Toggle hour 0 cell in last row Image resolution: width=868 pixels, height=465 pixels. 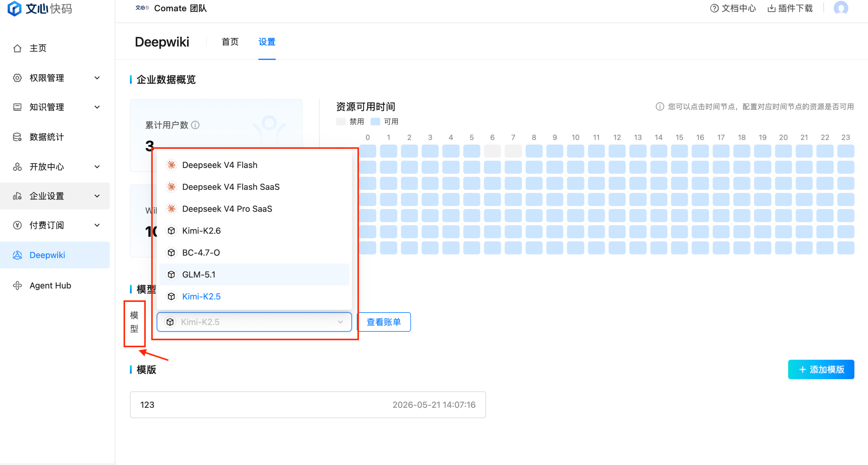(x=368, y=248)
